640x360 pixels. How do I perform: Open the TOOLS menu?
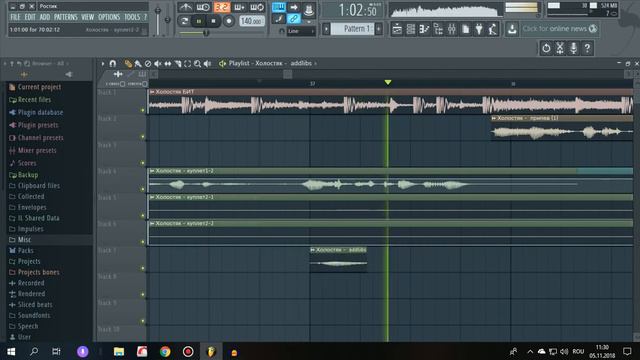pyautogui.click(x=132, y=17)
